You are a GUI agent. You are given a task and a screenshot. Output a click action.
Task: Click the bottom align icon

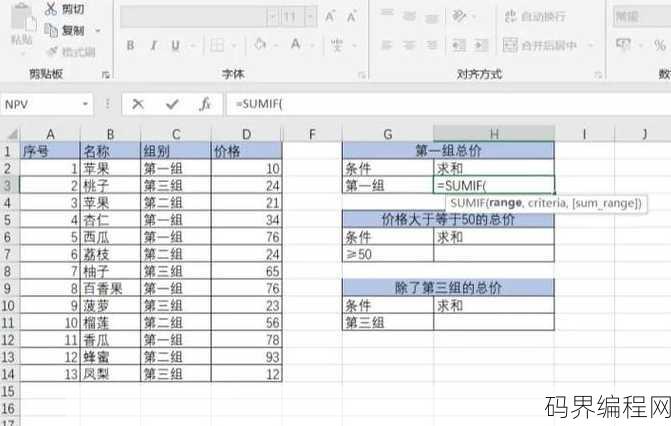click(x=432, y=18)
